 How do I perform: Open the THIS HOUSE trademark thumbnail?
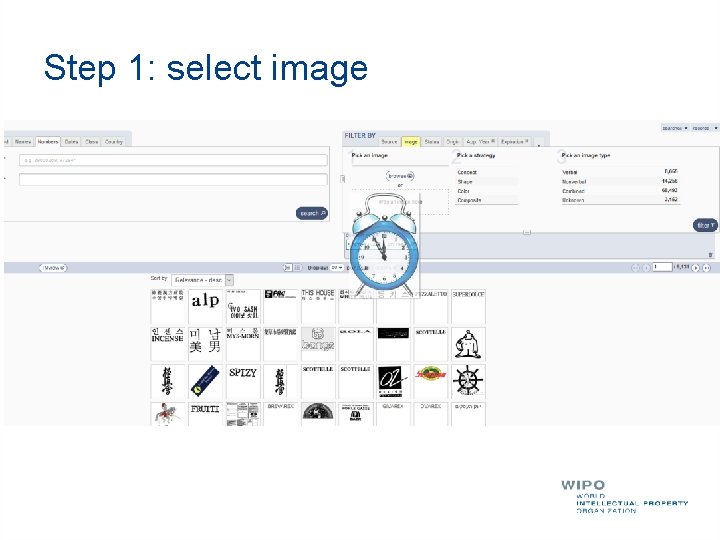click(x=318, y=306)
